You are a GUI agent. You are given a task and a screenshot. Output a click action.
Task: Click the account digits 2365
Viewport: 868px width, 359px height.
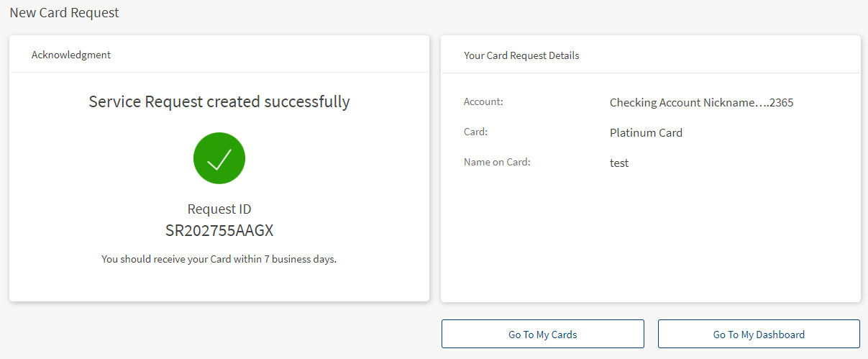[x=781, y=103]
